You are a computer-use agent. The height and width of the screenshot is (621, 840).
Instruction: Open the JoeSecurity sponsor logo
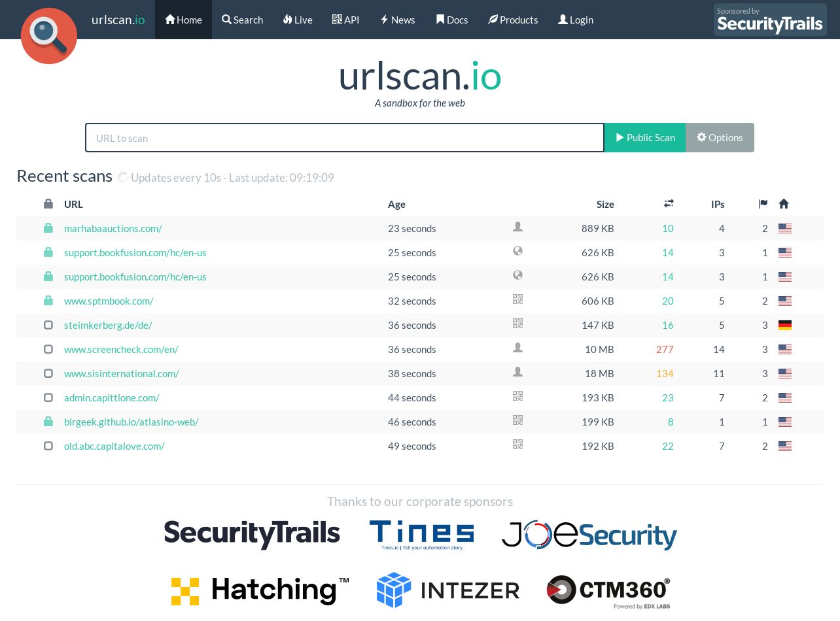(x=589, y=535)
